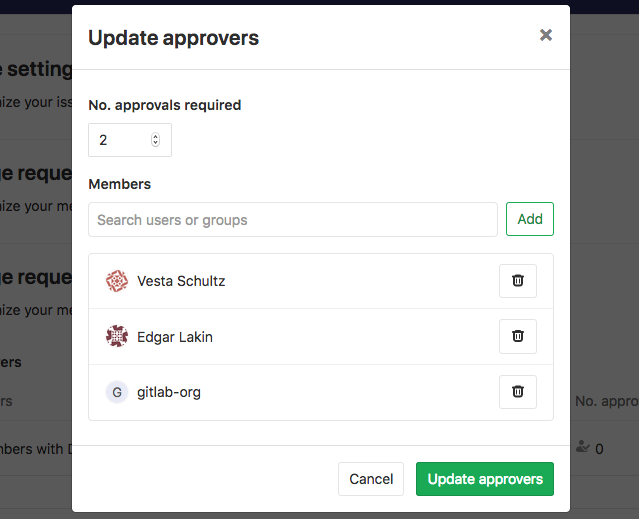Click Vesta Schultz's avatar

pos(117,281)
